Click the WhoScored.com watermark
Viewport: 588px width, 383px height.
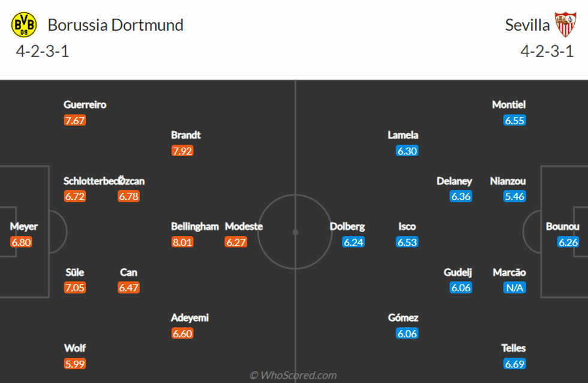(x=293, y=375)
